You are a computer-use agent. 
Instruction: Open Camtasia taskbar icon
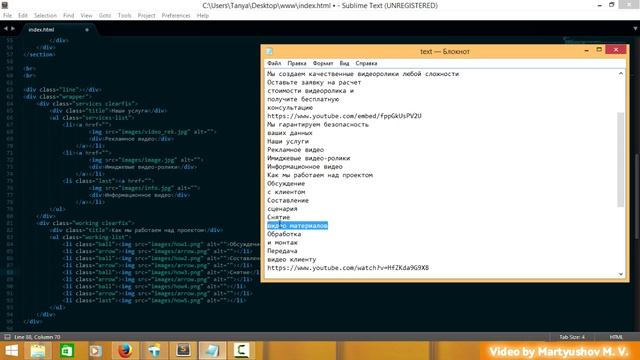click(241, 350)
